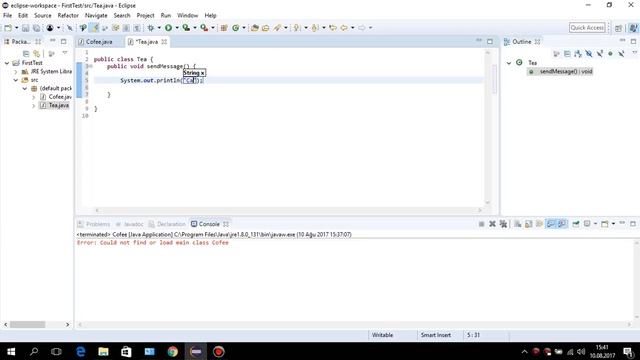Click the Last Edit Location icon
Screen dimensions: 640x360
pyautogui.click(x=333, y=28)
